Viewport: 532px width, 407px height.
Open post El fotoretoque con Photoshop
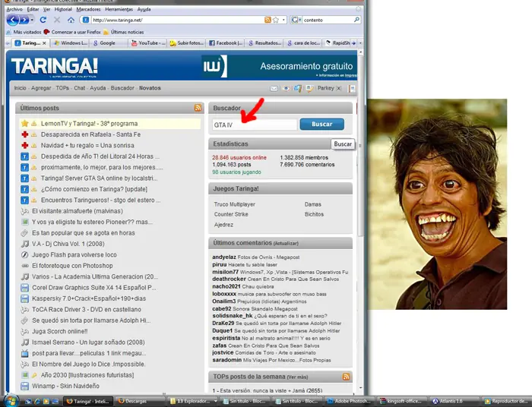pyautogui.click(x=72, y=266)
